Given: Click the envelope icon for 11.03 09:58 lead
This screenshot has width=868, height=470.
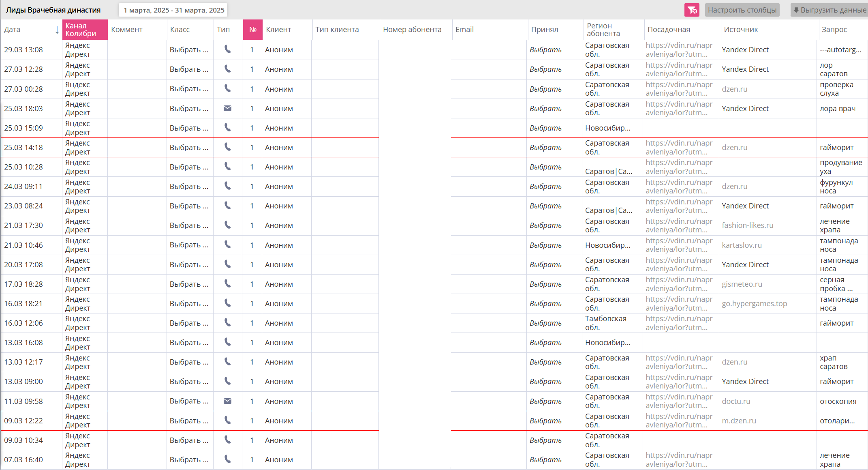Looking at the screenshot, I should coord(228,401).
